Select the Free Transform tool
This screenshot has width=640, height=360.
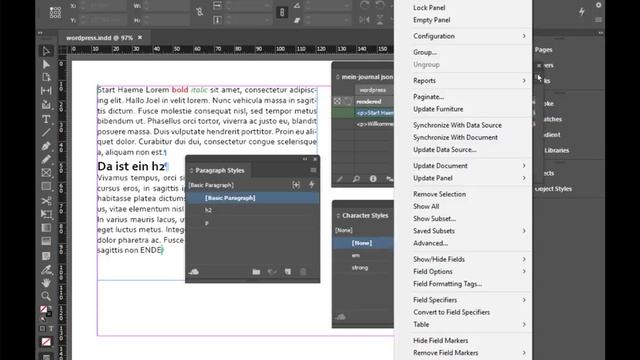coord(46,214)
